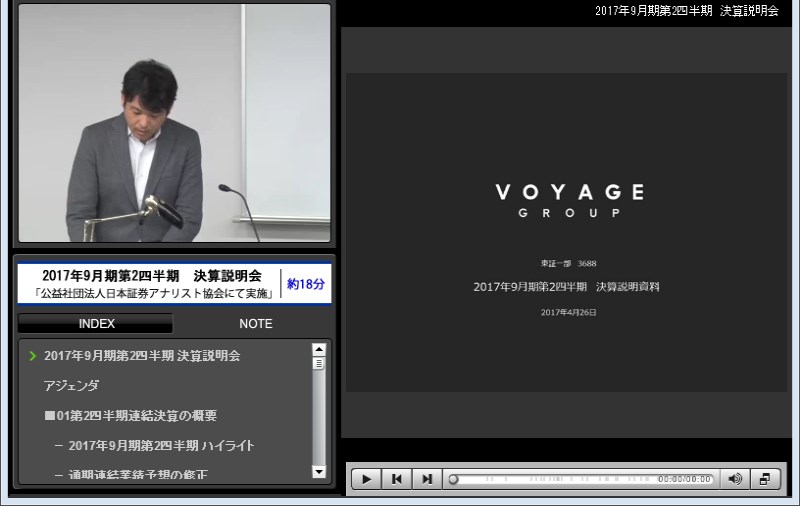Click the speaker video thumbnail

click(174, 123)
